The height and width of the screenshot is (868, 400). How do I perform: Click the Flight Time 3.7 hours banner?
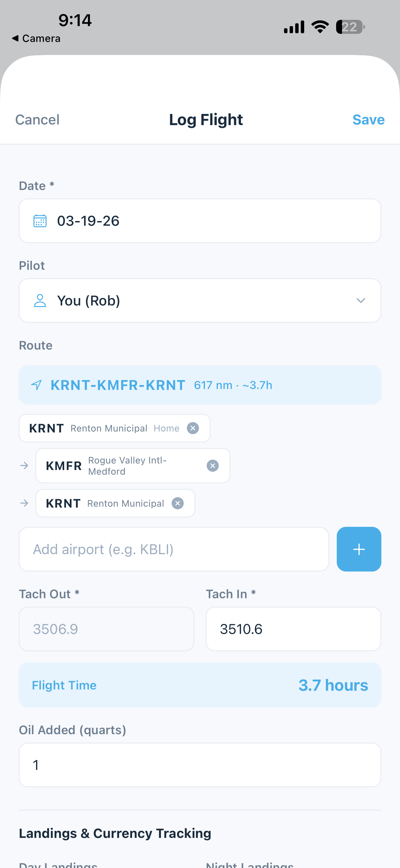point(200,685)
